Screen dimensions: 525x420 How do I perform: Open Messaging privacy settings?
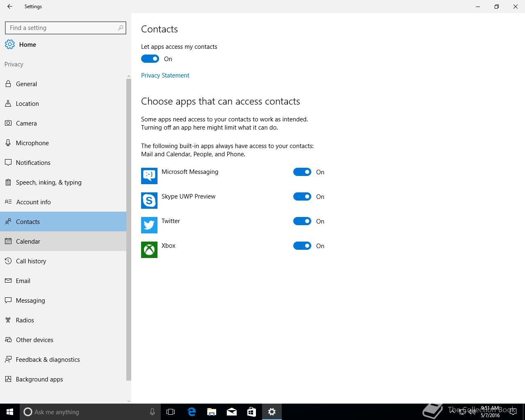(63, 300)
